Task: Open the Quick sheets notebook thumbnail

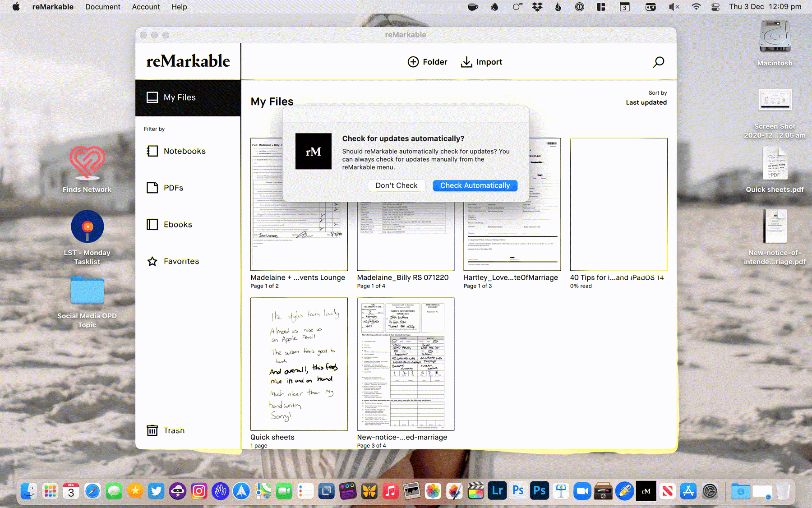Action: click(299, 364)
